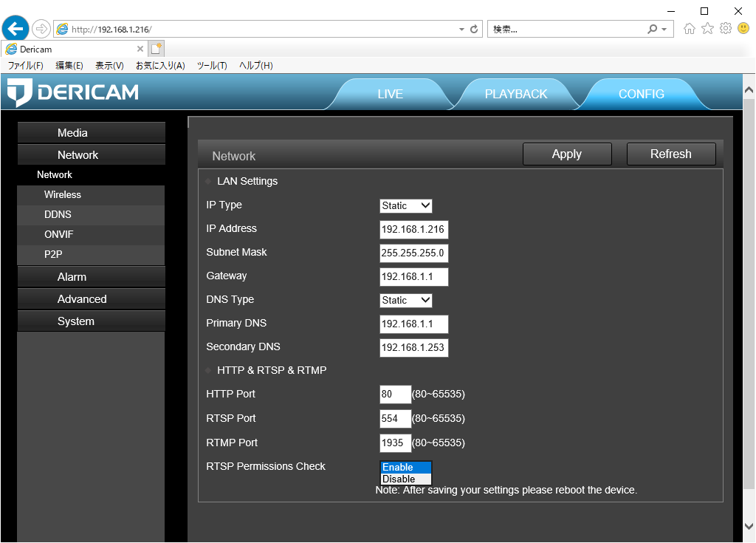Click the Secondary DNS input field
756x543 pixels.
click(413, 347)
